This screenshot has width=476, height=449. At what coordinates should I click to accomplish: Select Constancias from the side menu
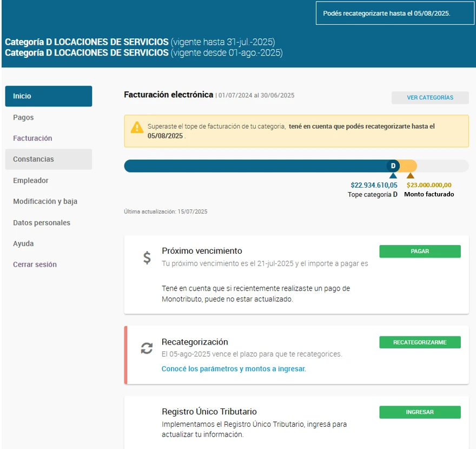(34, 160)
